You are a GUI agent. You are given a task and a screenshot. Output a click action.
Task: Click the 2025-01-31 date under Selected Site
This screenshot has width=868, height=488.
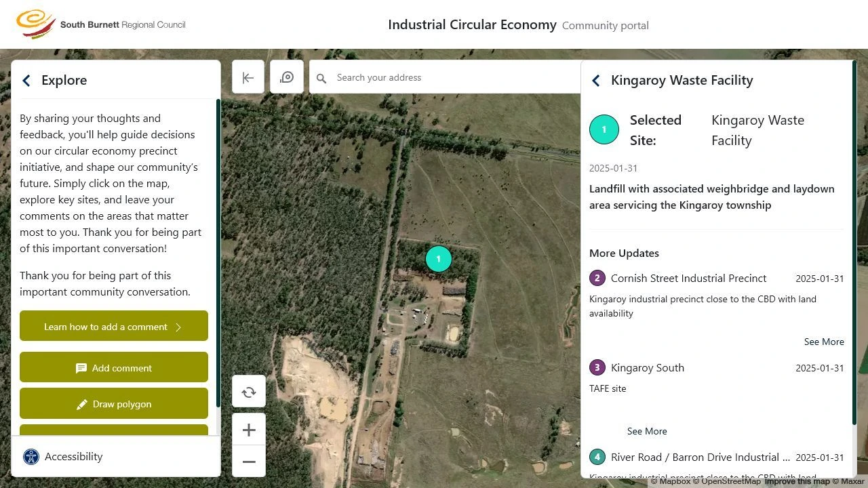[x=613, y=168]
